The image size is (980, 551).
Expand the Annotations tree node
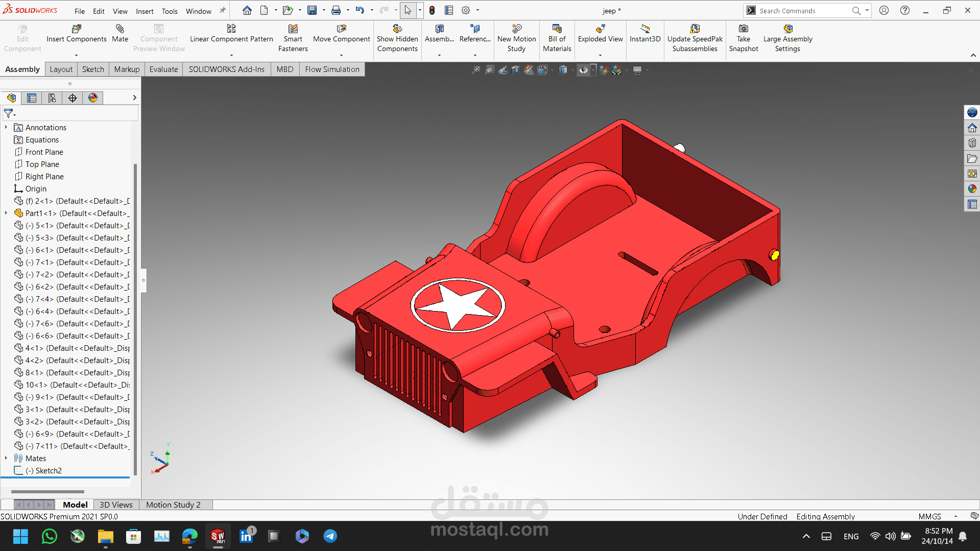[6, 128]
